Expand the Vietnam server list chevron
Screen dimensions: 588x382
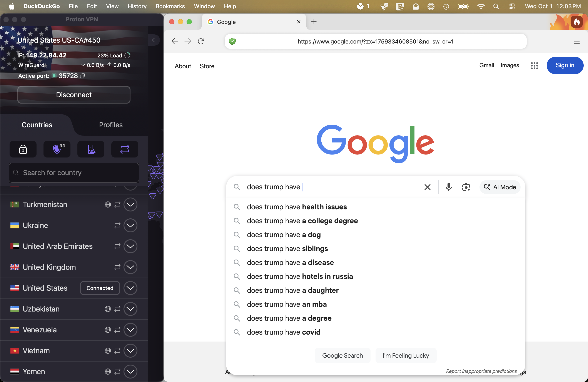130,351
